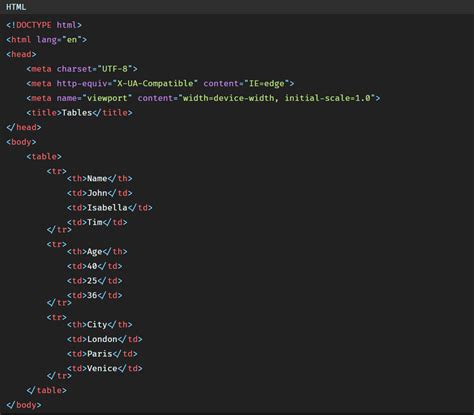Select the HTML panel label
Screen dimensions: 474x415
click(x=16, y=7)
